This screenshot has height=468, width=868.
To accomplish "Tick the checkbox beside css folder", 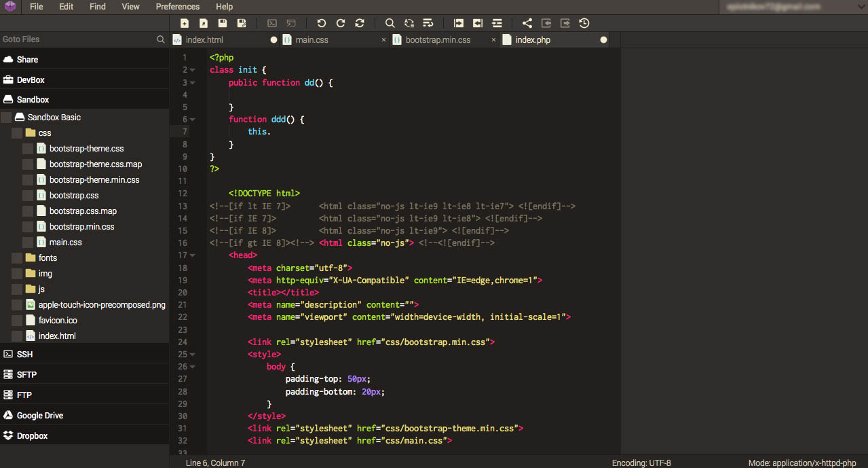I will click(17, 133).
